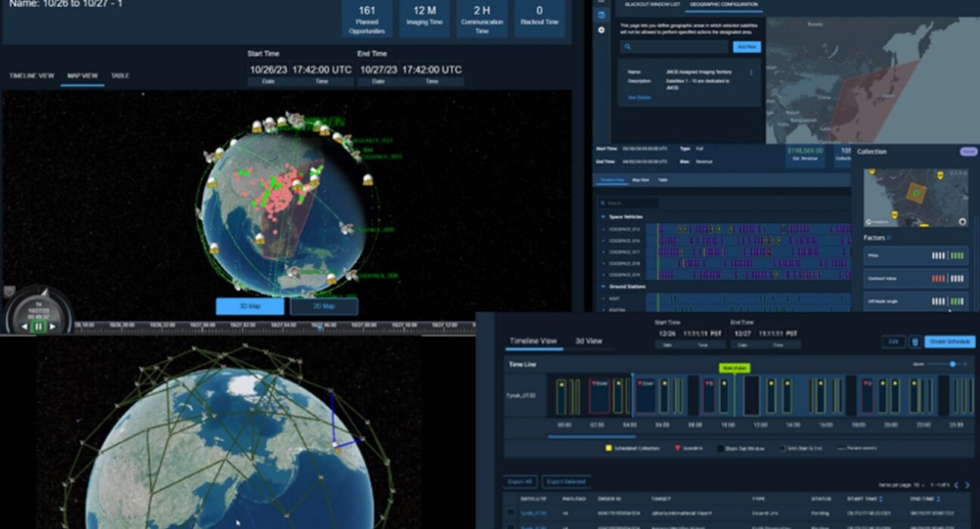This screenshot has width=980, height=529.
Task: Click the Export Selected button
Action: point(566,481)
